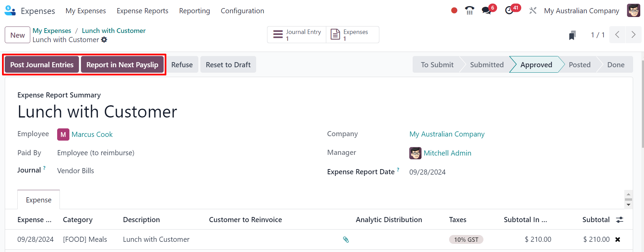Screen dimensions: 644x252
Task: Click the bookmark icon near pager
Action: click(572, 35)
